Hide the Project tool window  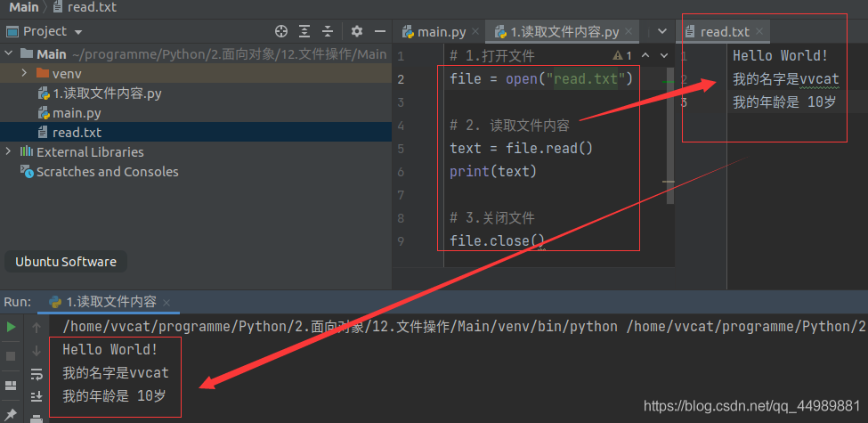(380, 31)
